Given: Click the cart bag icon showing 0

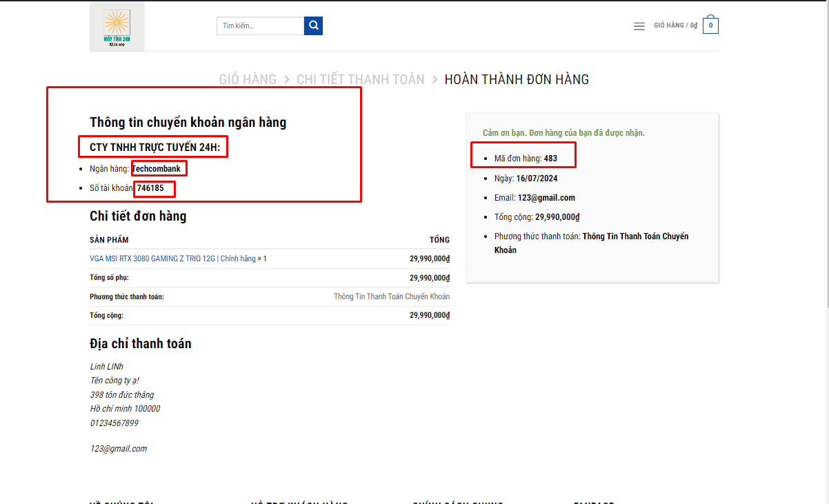Looking at the screenshot, I should (710, 26).
